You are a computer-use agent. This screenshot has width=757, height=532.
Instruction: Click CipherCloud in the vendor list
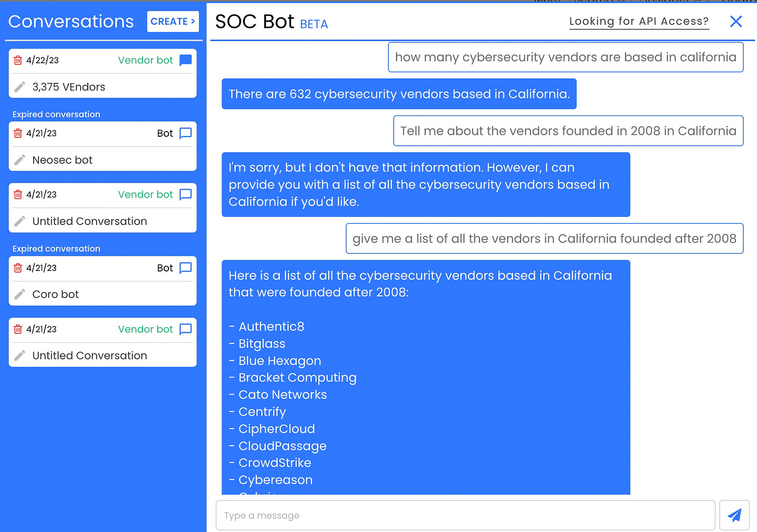[277, 429]
